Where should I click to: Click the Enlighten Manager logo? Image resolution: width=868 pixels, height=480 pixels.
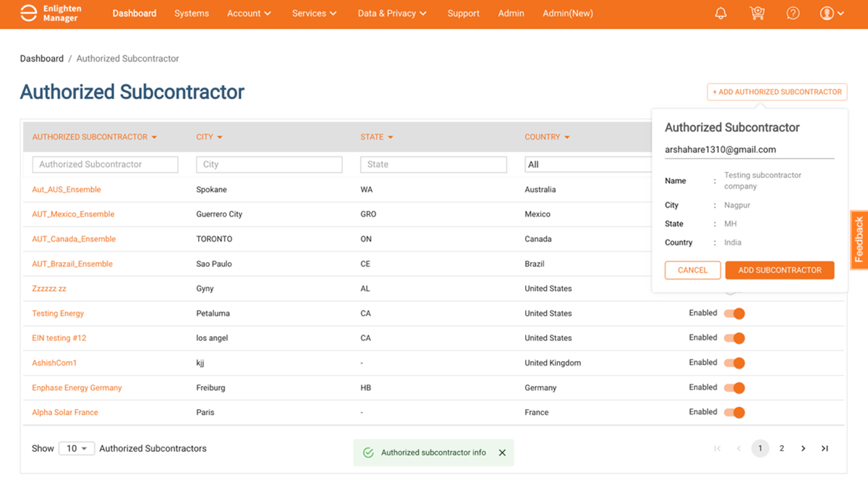pyautogui.click(x=51, y=13)
